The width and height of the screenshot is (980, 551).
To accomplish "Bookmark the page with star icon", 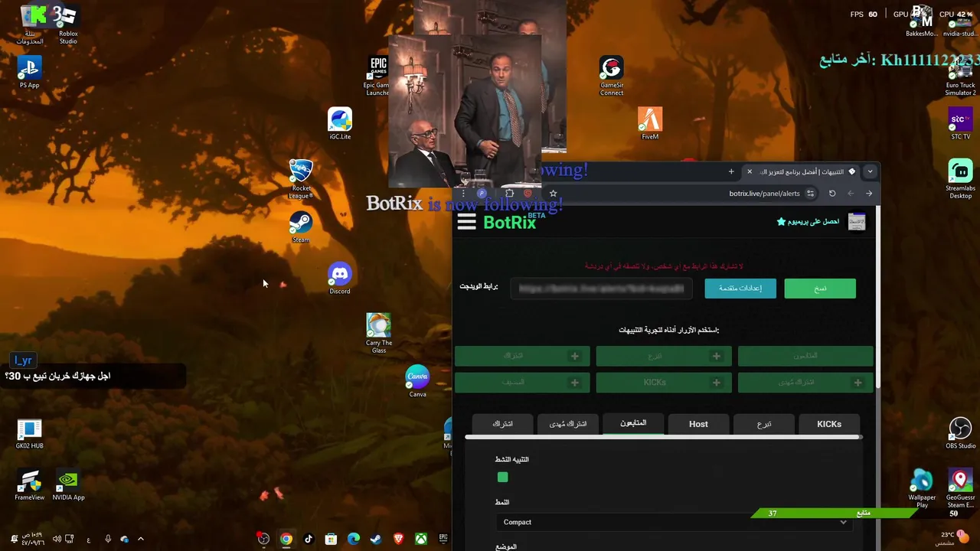I will click(x=554, y=194).
